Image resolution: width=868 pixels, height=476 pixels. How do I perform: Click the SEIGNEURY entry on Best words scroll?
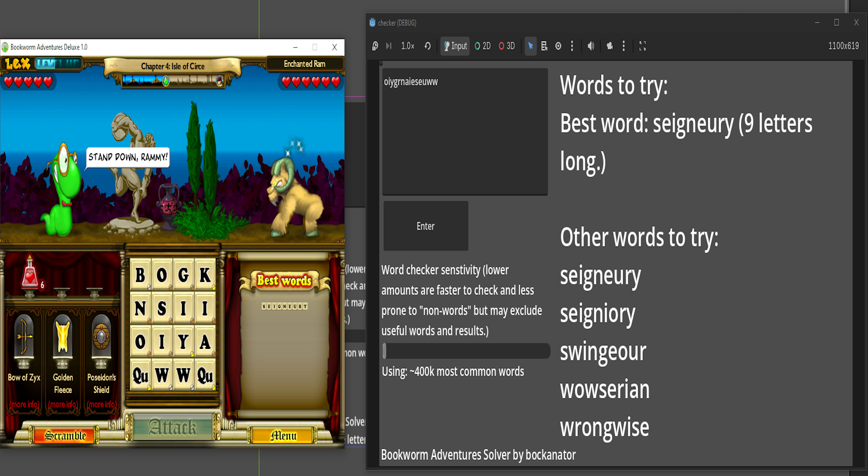285,307
